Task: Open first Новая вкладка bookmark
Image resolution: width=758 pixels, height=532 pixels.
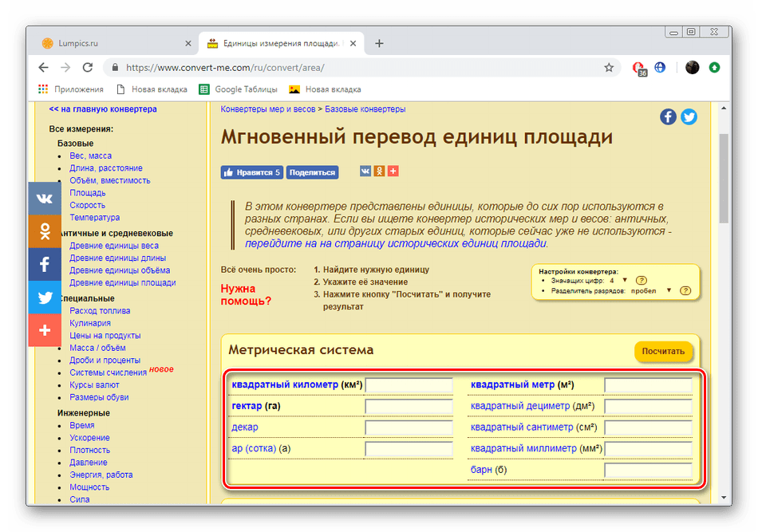Action: pyautogui.click(x=152, y=89)
